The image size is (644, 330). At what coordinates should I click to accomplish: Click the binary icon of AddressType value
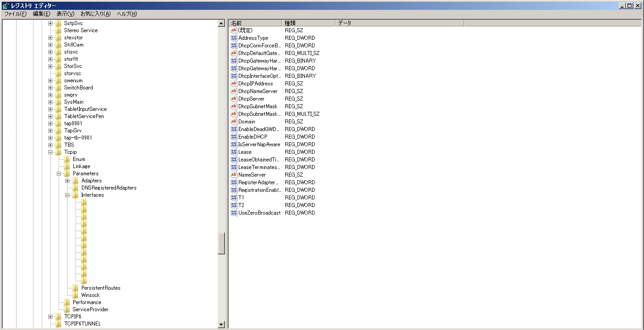pos(233,38)
